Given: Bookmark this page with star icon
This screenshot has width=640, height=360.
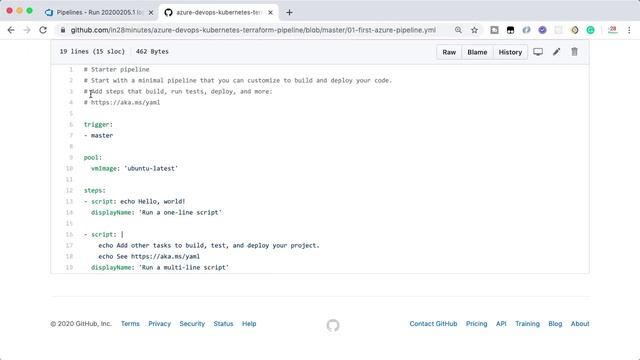Looking at the screenshot, I should [x=474, y=30].
